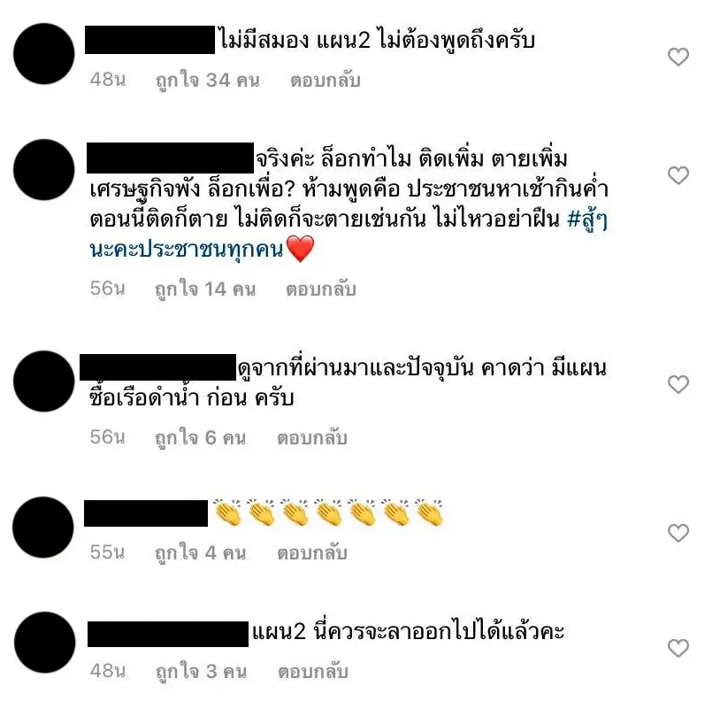The image size is (728, 717).
Task: View likes list ถูกใจ 6 คน
Action: pos(200,438)
